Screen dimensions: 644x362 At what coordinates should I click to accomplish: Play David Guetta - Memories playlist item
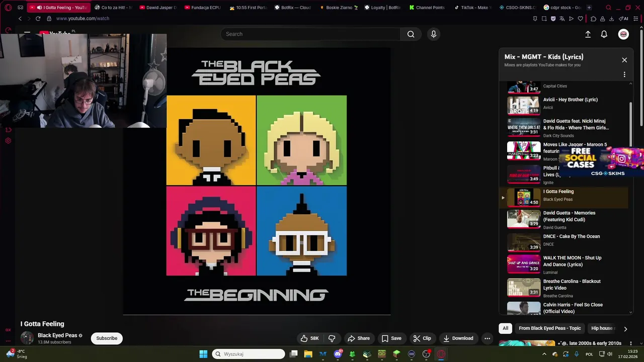(x=565, y=220)
